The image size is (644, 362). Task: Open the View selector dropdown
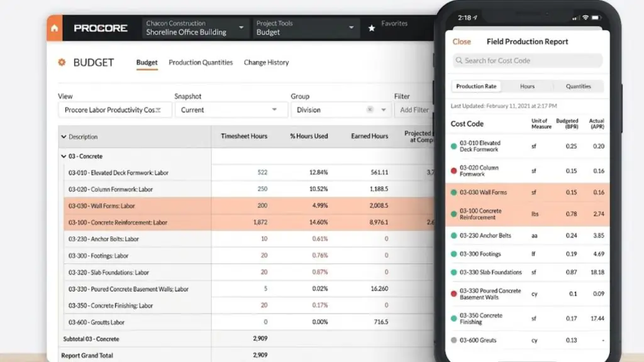(x=114, y=110)
